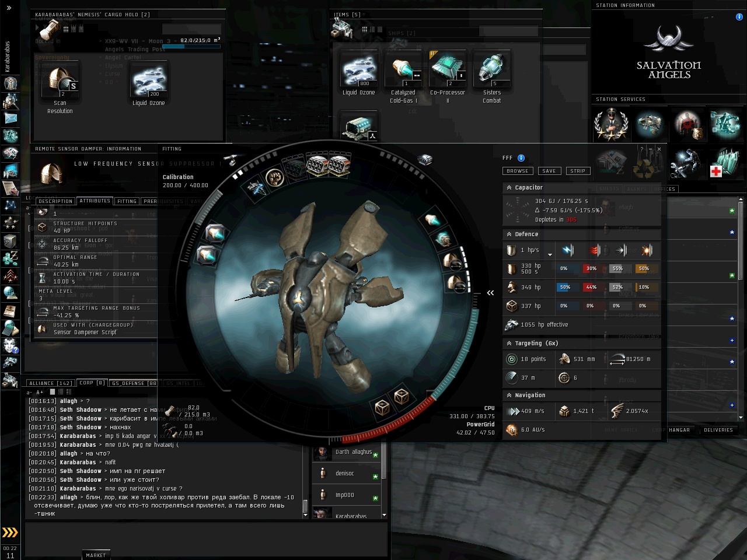Open the character sheet portrait in sidebar

(11, 83)
